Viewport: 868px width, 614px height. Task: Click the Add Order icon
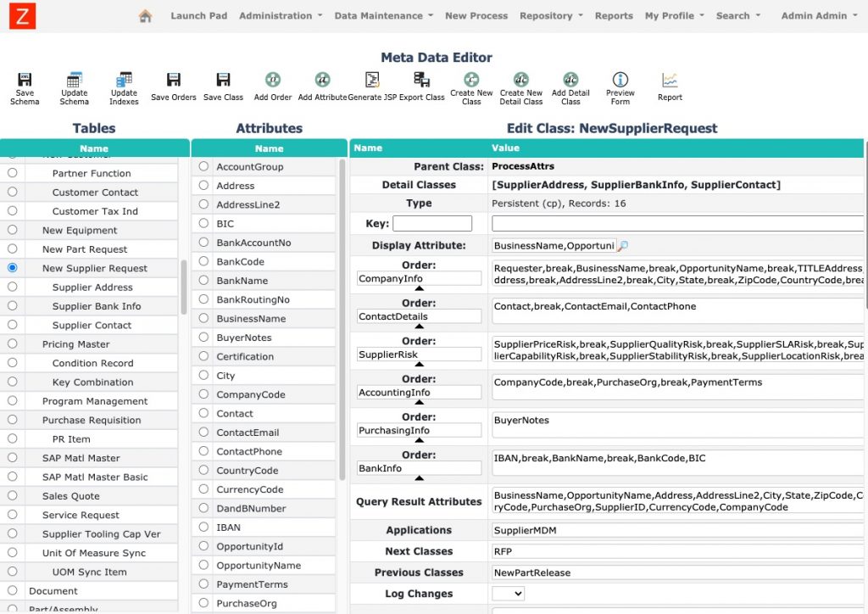(x=273, y=80)
